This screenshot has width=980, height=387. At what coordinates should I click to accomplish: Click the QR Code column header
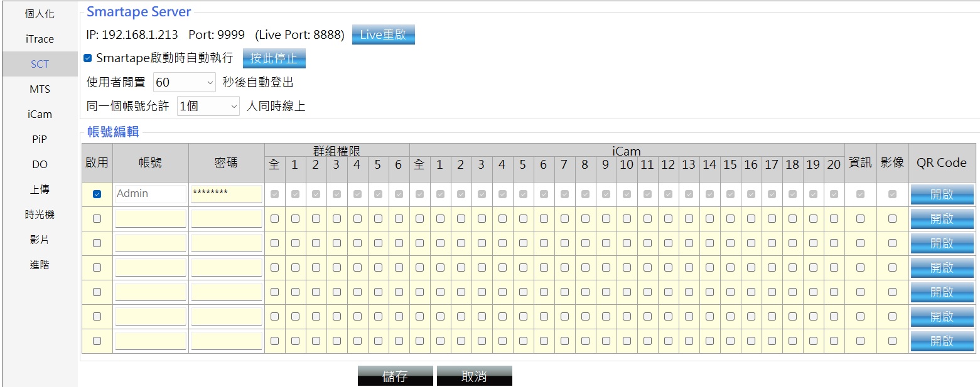coord(942,162)
